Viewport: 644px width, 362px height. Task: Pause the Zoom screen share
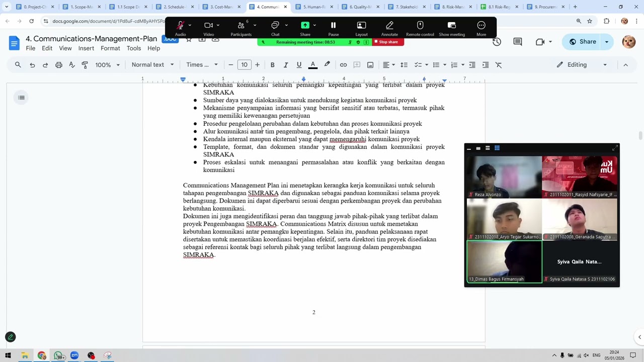tap(333, 28)
